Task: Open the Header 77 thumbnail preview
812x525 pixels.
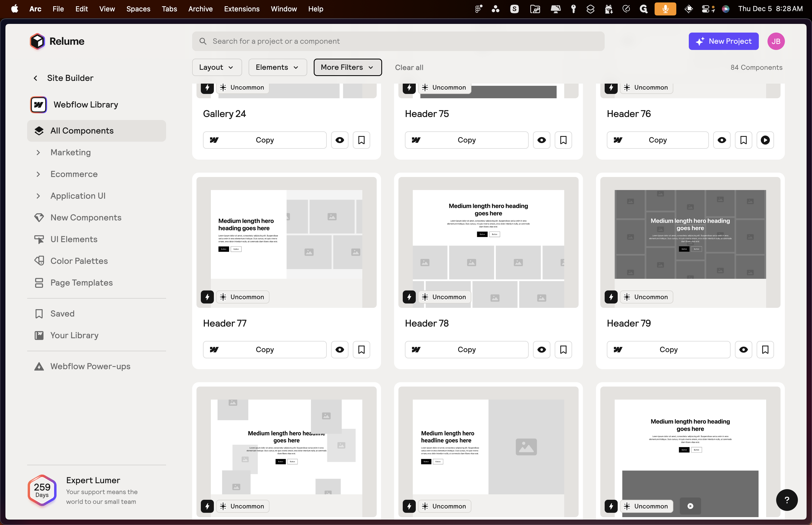Action: 286,242
